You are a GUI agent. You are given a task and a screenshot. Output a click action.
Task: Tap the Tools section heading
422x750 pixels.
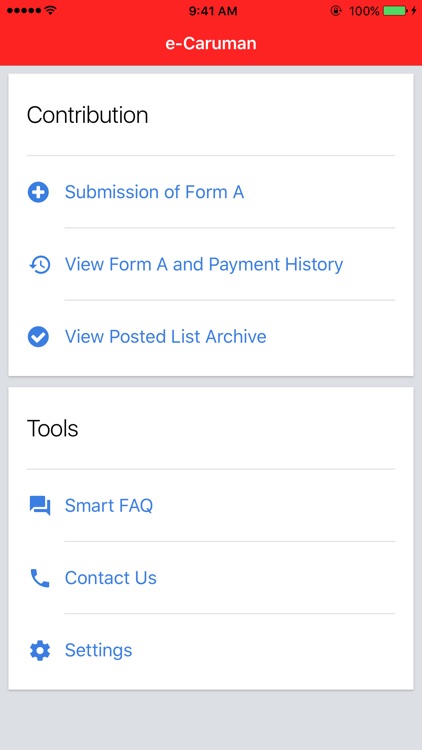tap(53, 429)
